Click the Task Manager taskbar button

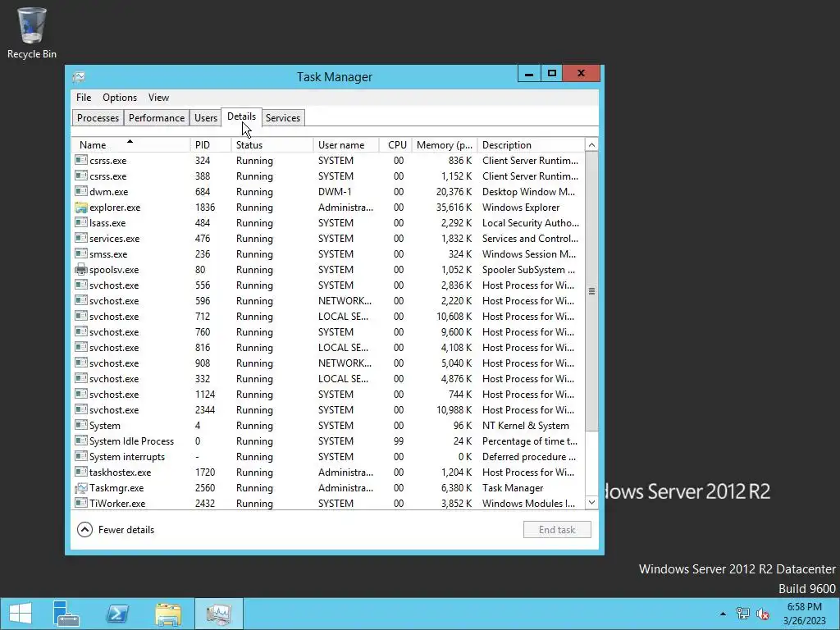coord(218,614)
